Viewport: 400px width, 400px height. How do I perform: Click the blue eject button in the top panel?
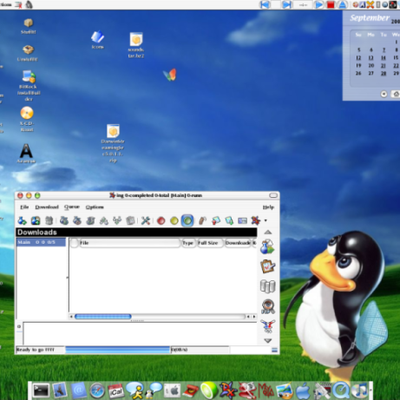point(342,5)
